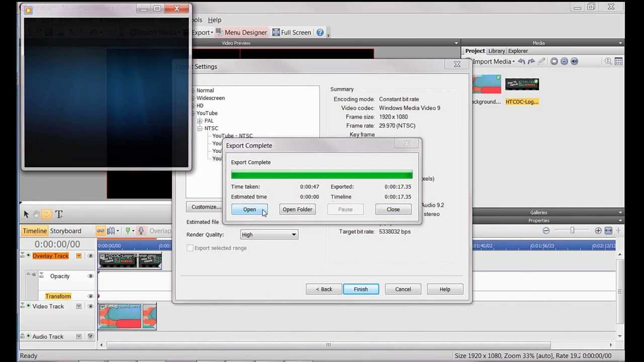Open the Audio Track options dropdown
The image size is (644, 362).
click(78, 336)
